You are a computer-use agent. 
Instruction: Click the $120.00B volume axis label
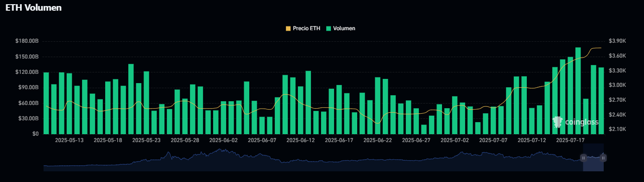pyautogui.click(x=27, y=72)
